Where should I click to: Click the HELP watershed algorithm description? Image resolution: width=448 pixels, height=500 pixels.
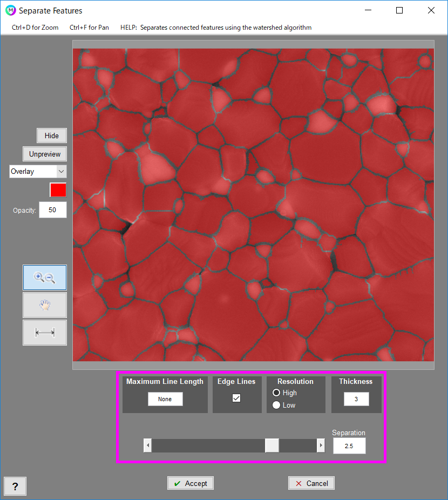pos(216,28)
